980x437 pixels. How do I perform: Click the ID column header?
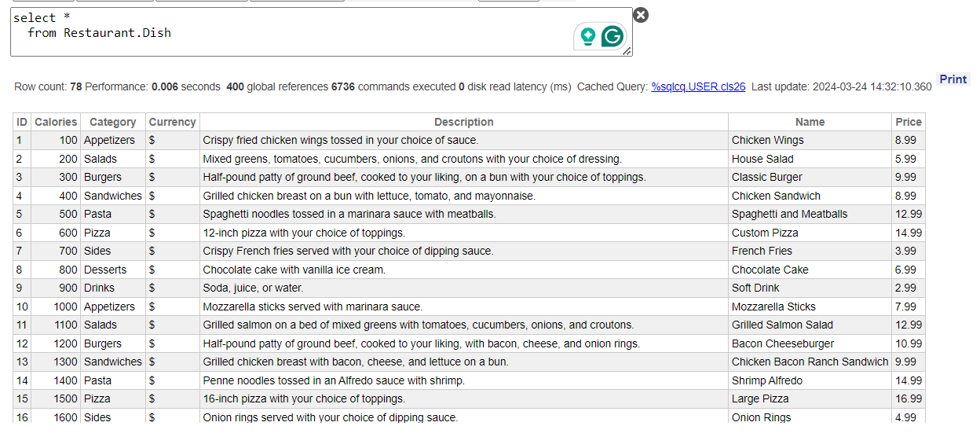pyautogui.click(x=22, y=122)
